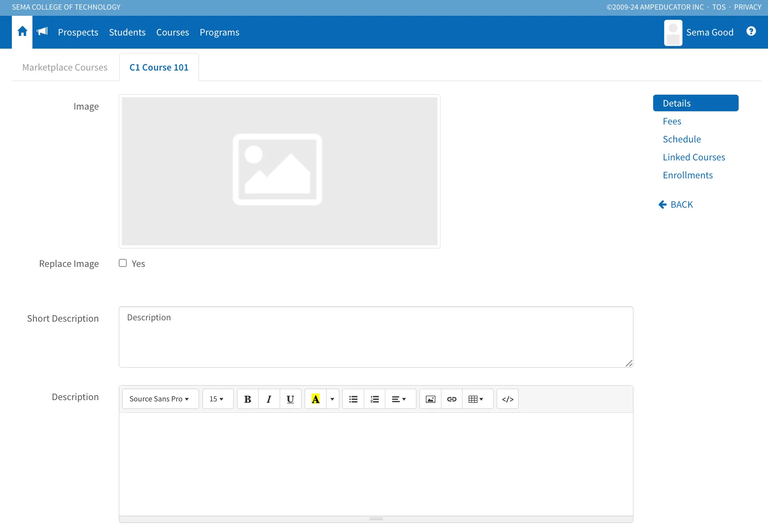The height and width of the screenshot is (532, 768).
Task: Switch to the Marketplace Courses tab
Action: click(x=65, y=67)
